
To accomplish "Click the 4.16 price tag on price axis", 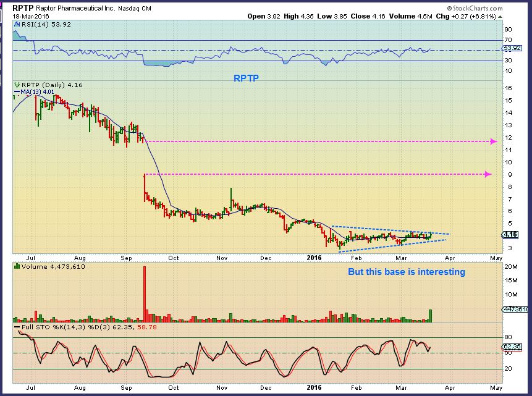I will [510, 235].
